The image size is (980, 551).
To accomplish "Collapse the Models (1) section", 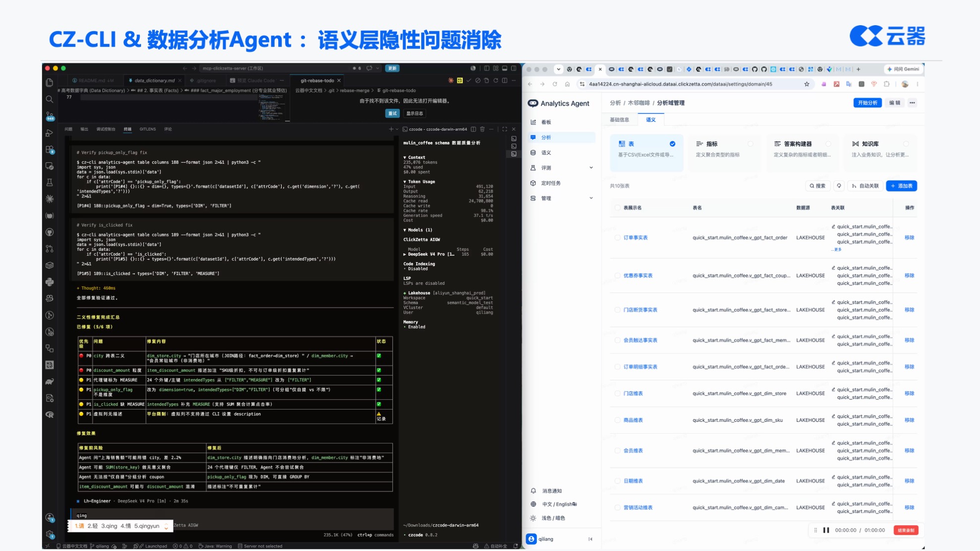I will pyautogui.click(x=405, y=230).
